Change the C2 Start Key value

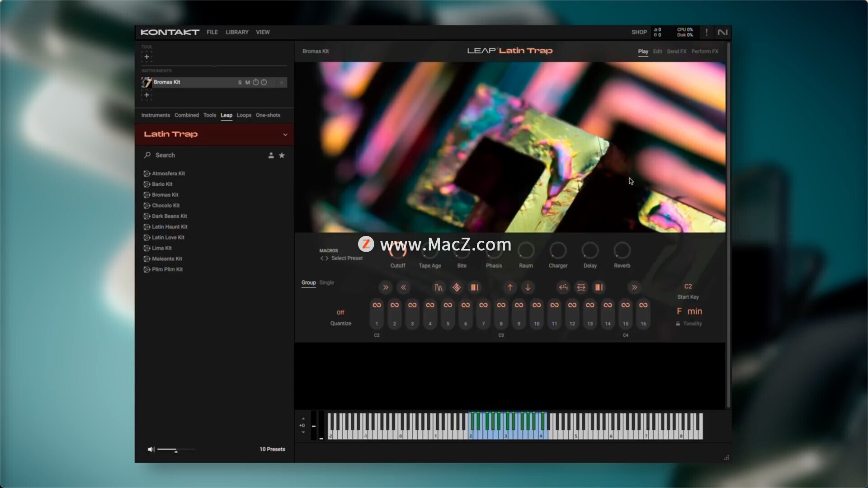[688, 286]
